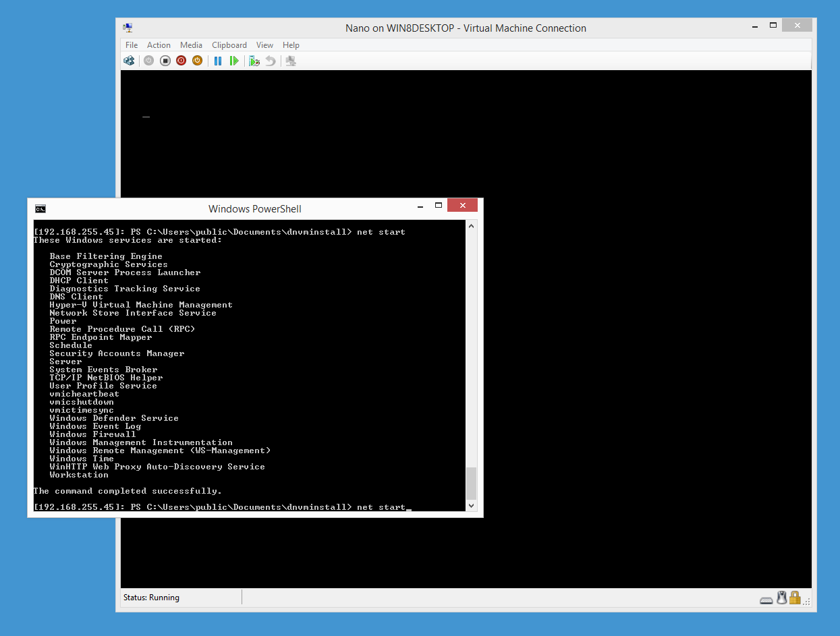Click the 'vmictimesync' service line

82,410
